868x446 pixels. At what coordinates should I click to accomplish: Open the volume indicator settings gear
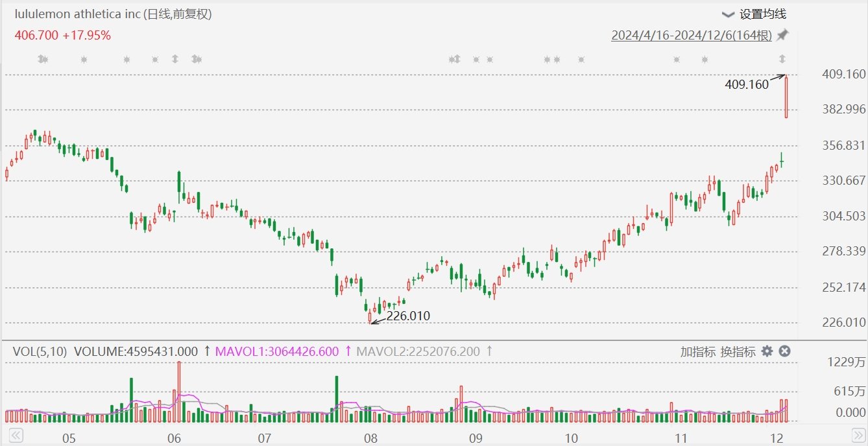tap(767, 351)
